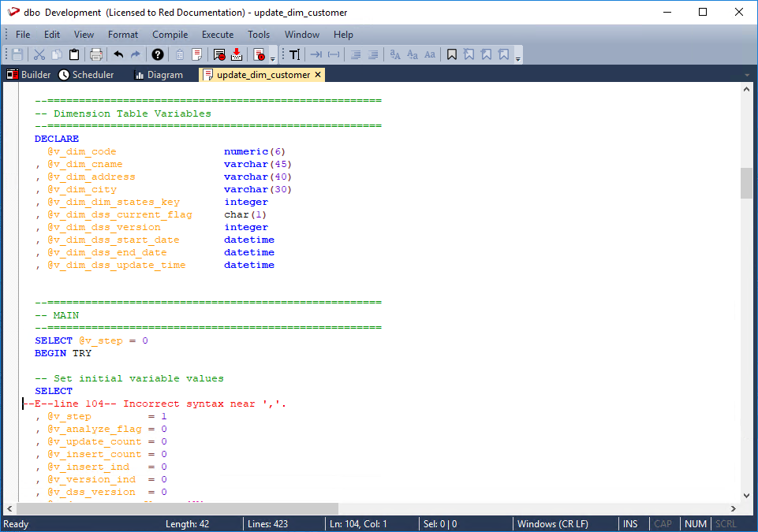Click the text cursor 'T' toolbar icon
The height and width of the screenshot is (532, 758).
294,54
